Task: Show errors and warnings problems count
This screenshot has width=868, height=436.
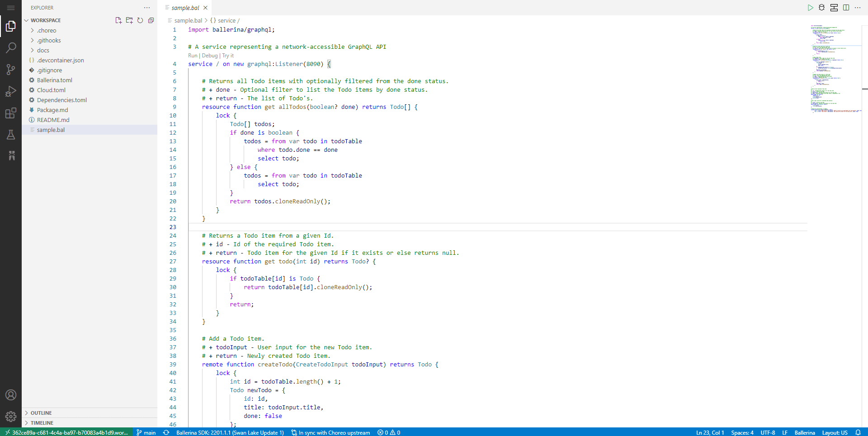Action: [389, 432]
